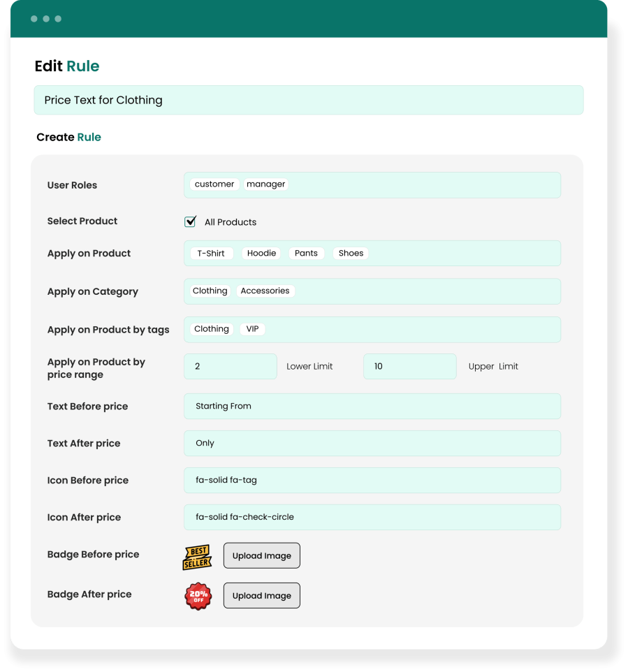Click Upload Image for Badge After price
This screenshot has height=672, width=628.
[261, 596]
